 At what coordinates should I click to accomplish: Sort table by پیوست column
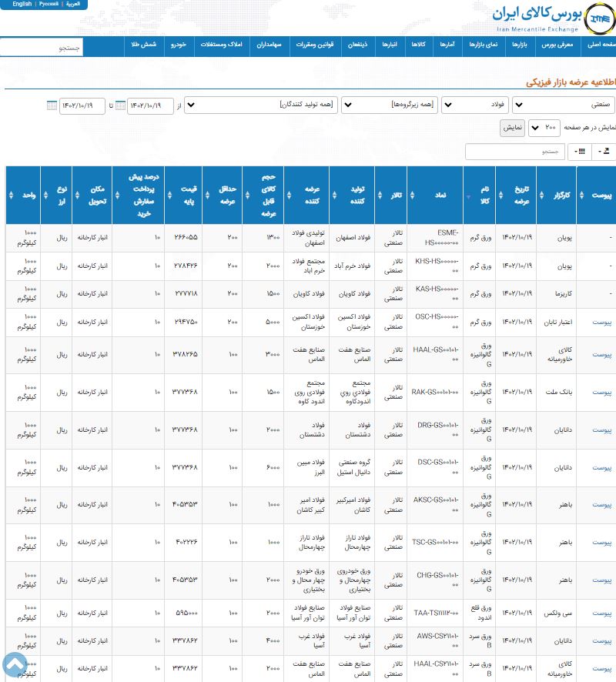[x=581, y=196]
